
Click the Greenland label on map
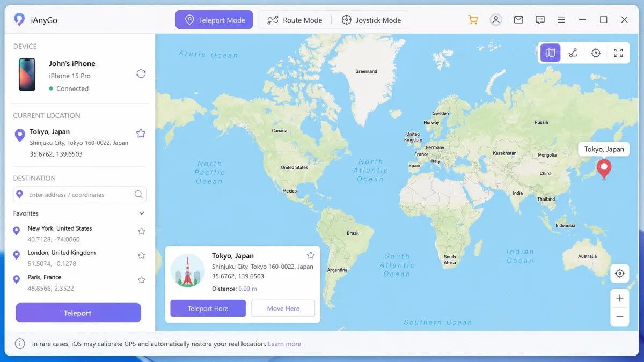pyautogui.click(x=367, y=71)
